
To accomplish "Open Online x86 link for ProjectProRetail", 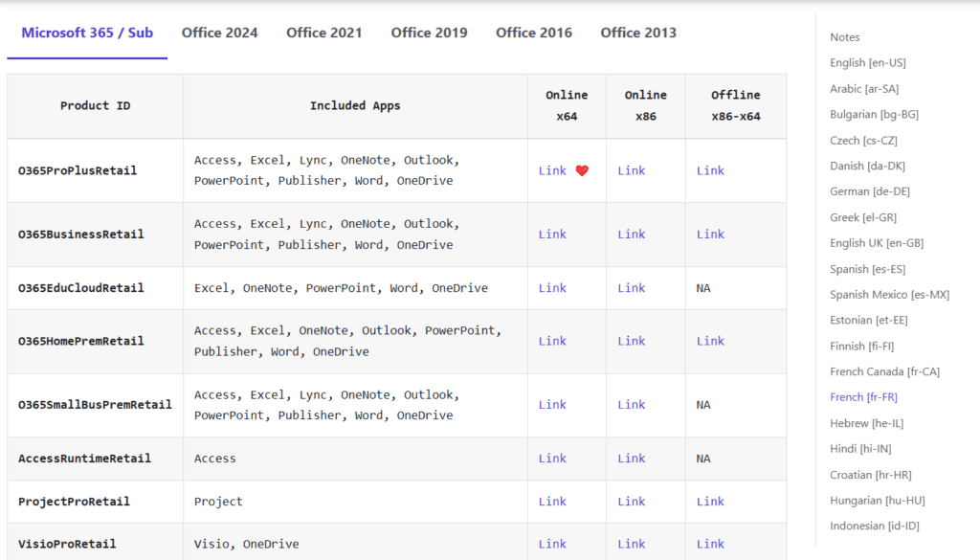I will click(x=632, y=502).
